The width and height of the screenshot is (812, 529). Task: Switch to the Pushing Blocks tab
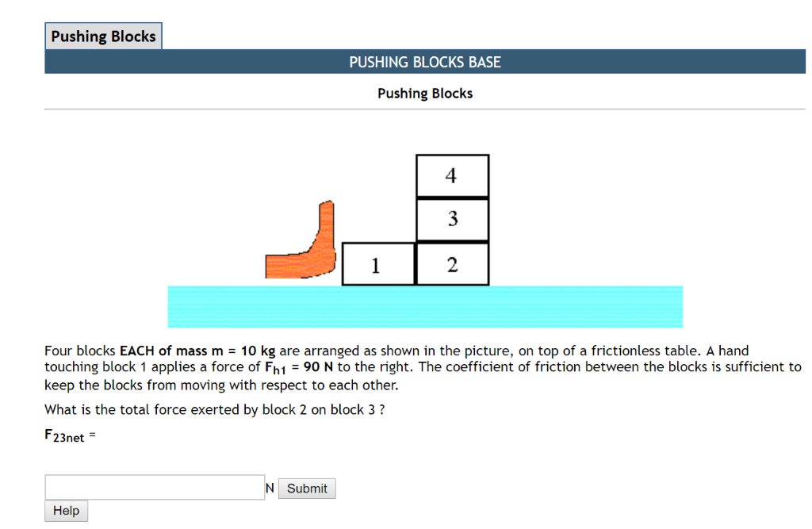click(103, 36)
